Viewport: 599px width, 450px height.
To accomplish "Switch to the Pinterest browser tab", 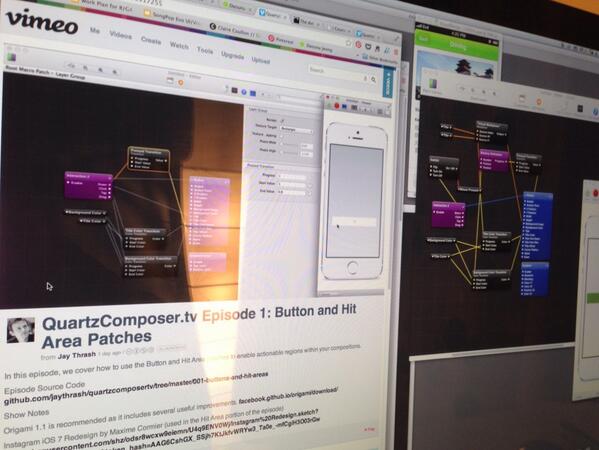I will (x=281, y=40).
